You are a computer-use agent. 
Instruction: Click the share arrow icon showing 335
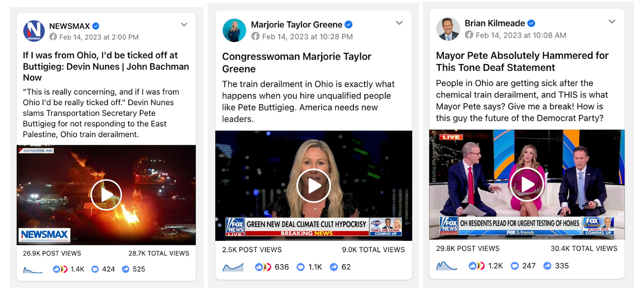pos(547,266)
